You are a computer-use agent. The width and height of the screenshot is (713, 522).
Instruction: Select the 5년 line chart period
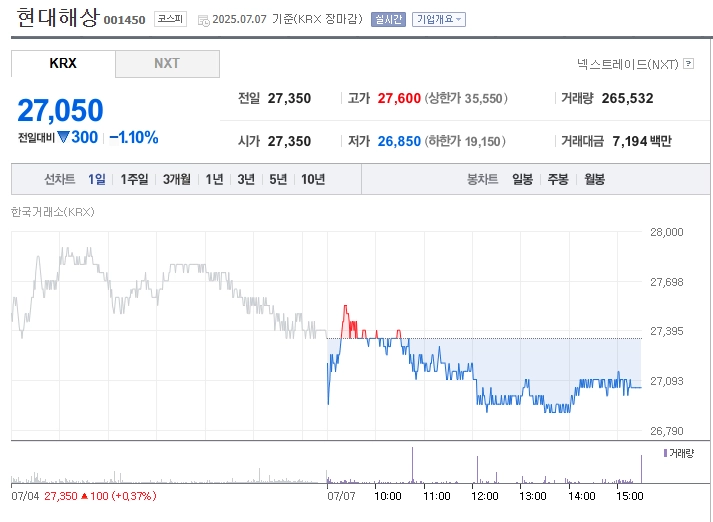click(278, 179)
